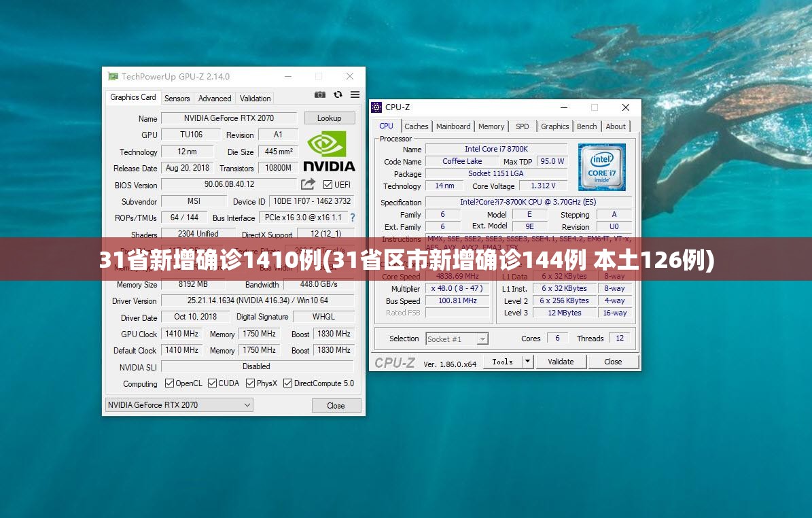Image resolution: width=812 pixels, height=518 pixels.
Task: Switch to the Sensors tab in GPU-Z
Action: (177, 98)
